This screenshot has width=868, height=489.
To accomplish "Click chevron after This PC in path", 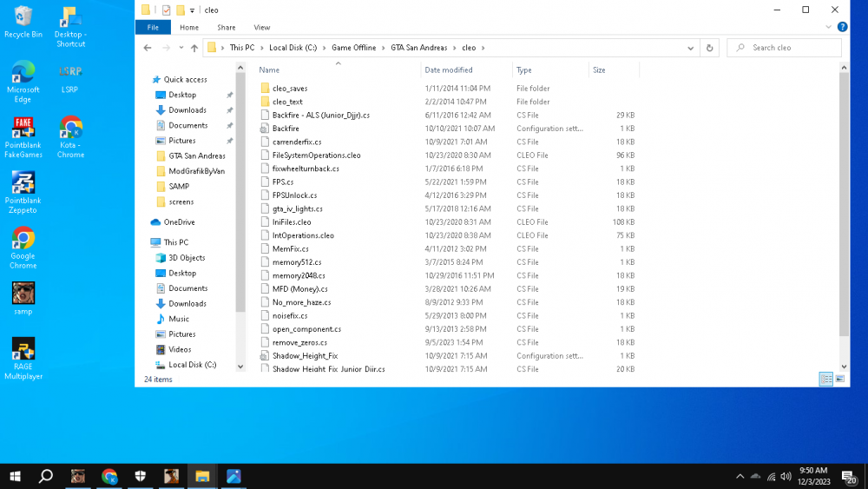I will (261, 48).
